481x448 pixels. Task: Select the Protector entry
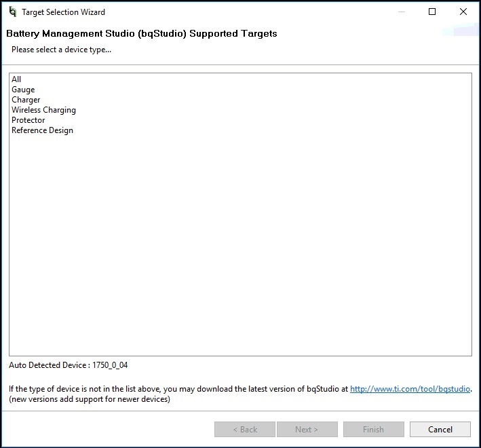point(28,120)
